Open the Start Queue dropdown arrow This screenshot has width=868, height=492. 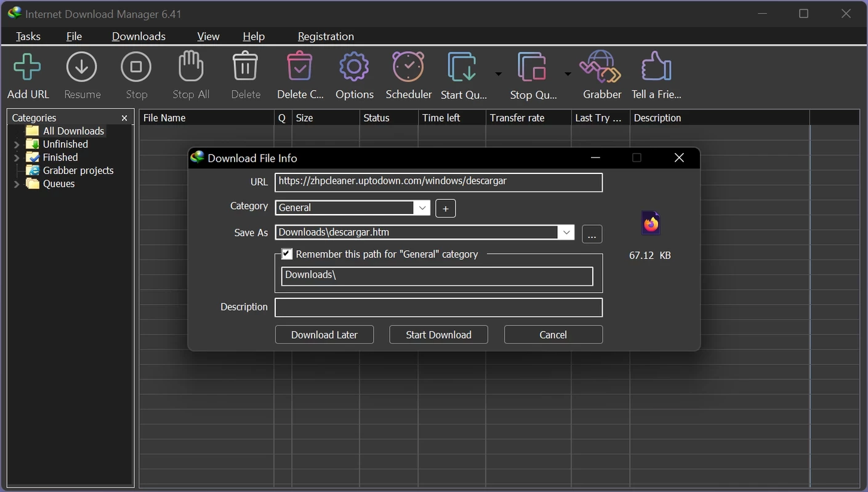click(499, 74)
